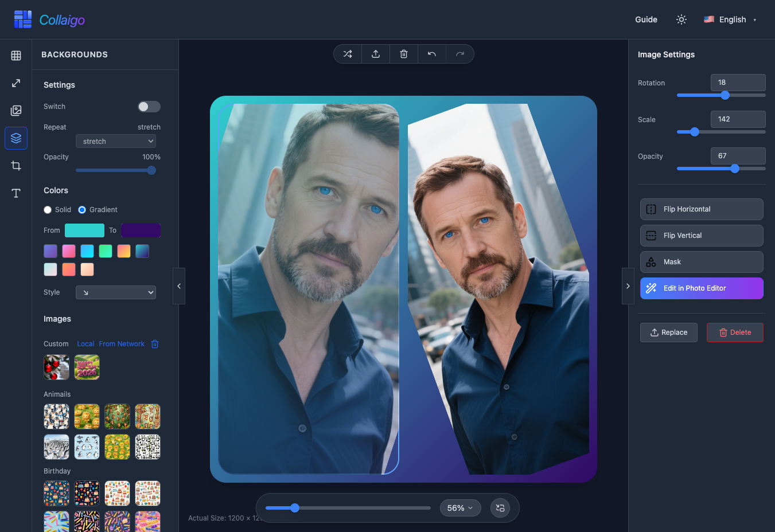Screen dimensions: 775x532
Task: Select the Gradient color radio button
Action: [x=82, y=210]
